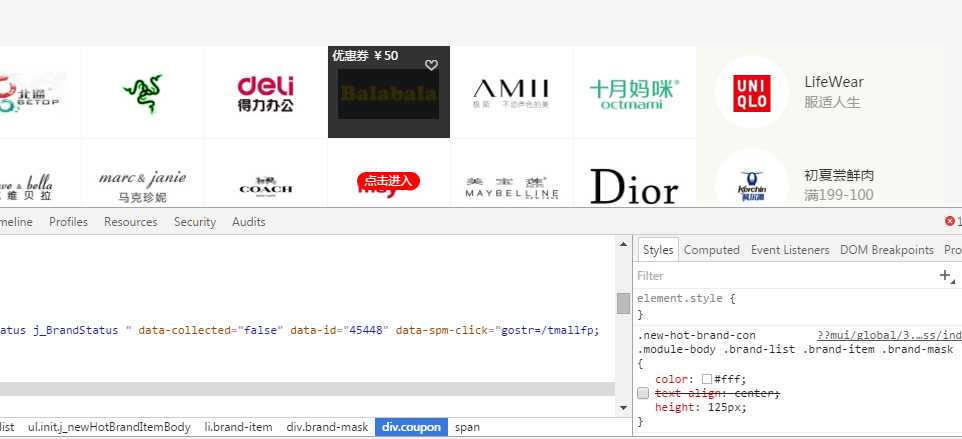Open the AMII brand logo

[511, 93]
